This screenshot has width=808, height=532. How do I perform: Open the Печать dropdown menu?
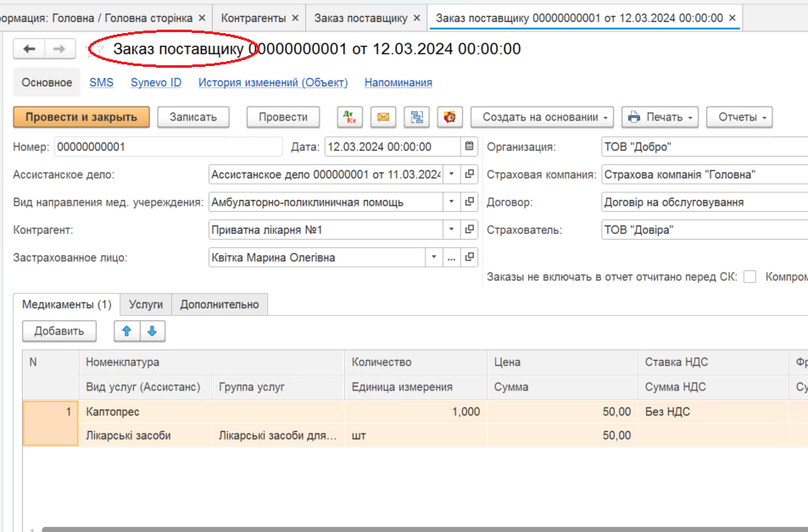click(x=660, y=117)
